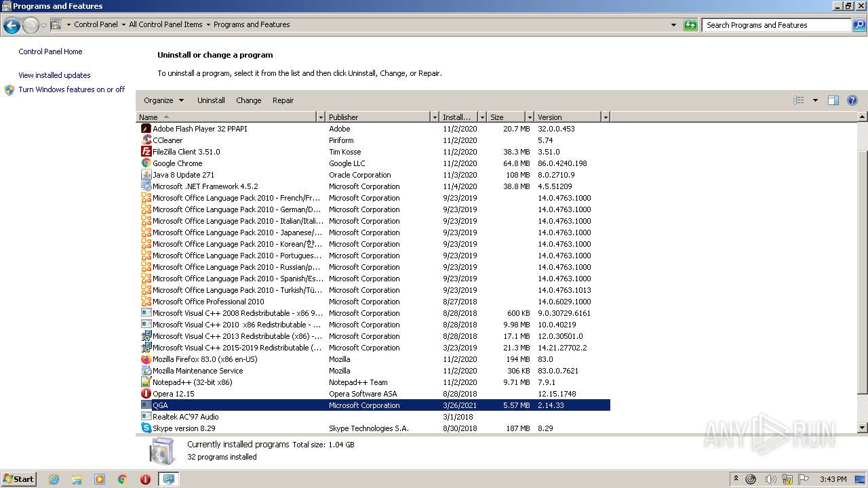Expand the Control Panel breadcrumb arrow

point(123,25)
